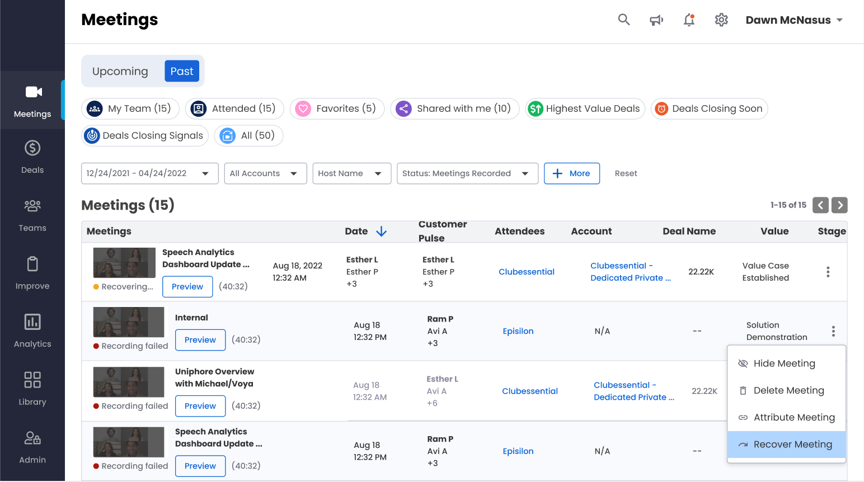Switch to the Upcoming tab

click(x=120, y=71)
